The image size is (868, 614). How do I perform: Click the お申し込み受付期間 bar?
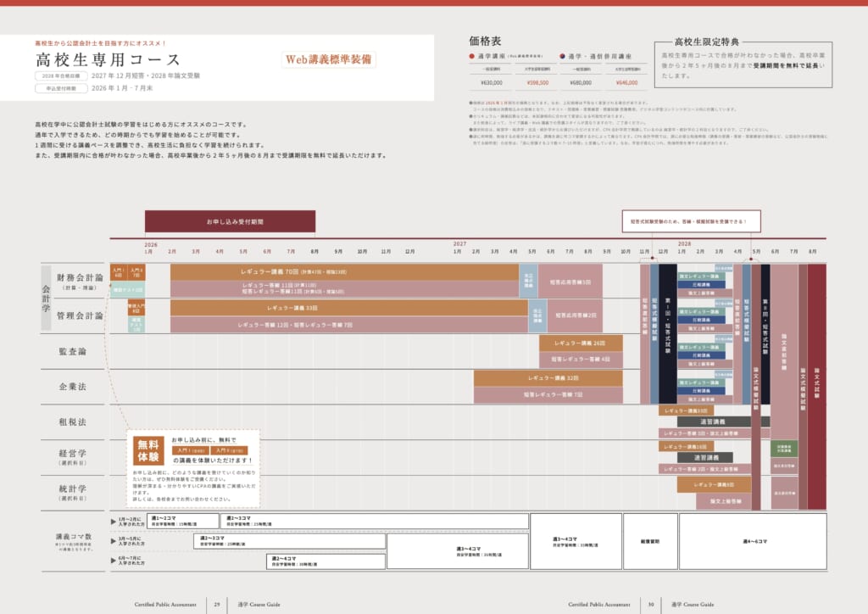[231, 221]
